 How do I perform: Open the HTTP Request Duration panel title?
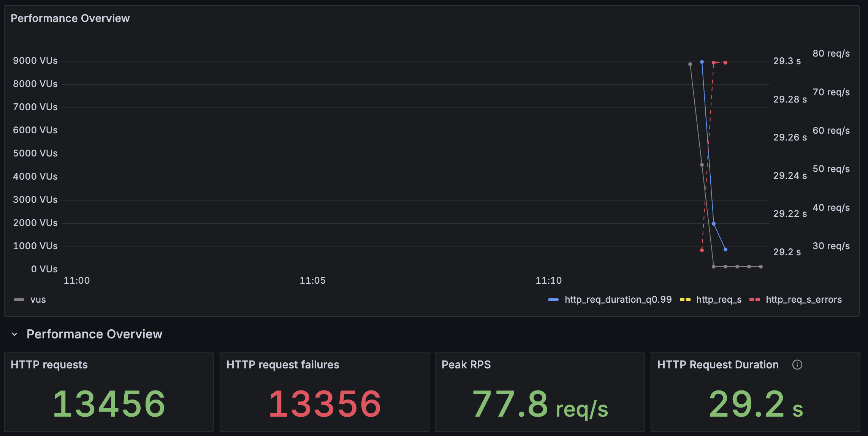pyautogui.click(x=718, y=365)
